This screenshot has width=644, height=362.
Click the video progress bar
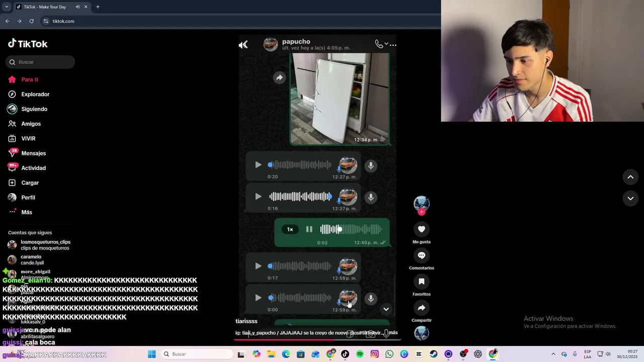(317, 339)
